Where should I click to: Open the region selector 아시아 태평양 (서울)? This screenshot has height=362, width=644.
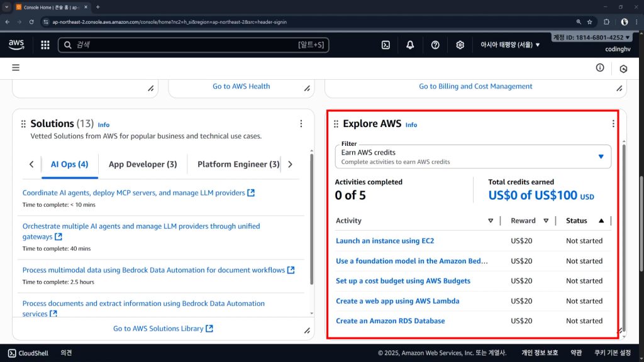point(510,45)
